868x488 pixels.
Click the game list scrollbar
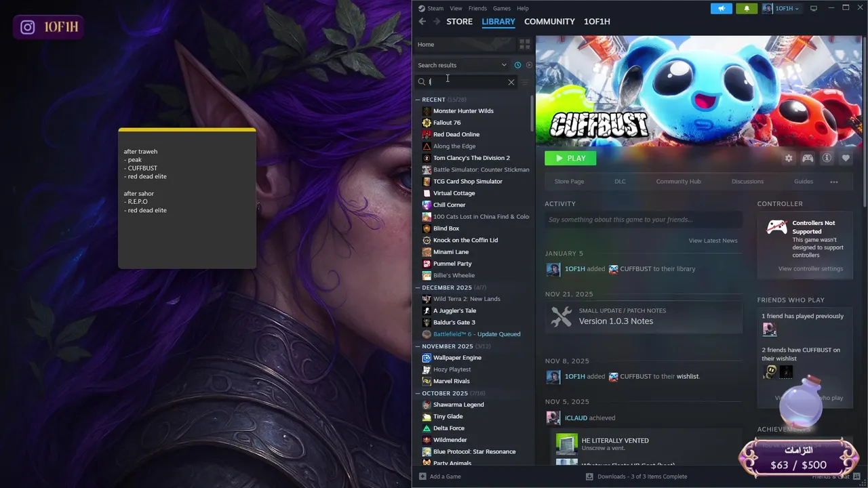532,113
